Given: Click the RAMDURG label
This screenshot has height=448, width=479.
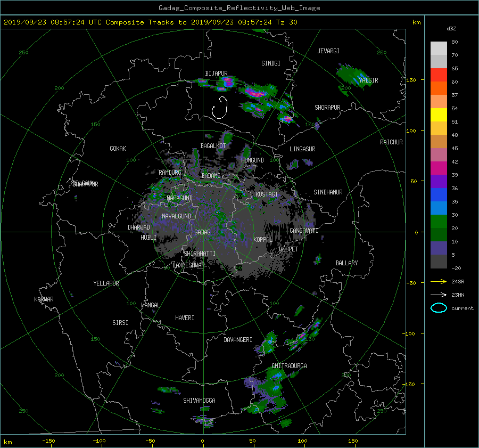Looking at the screenshot, I should [170, 173].
